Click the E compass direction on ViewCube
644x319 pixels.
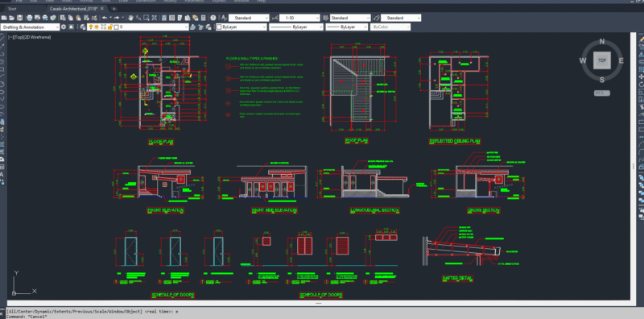click(x=621, y=60)
